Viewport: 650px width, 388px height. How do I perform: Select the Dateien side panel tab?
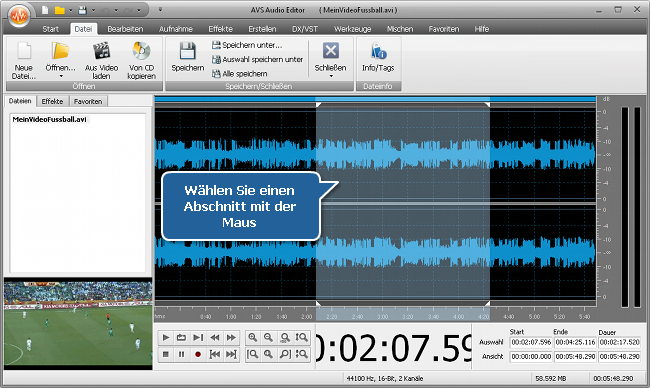(x=20, y=101)
